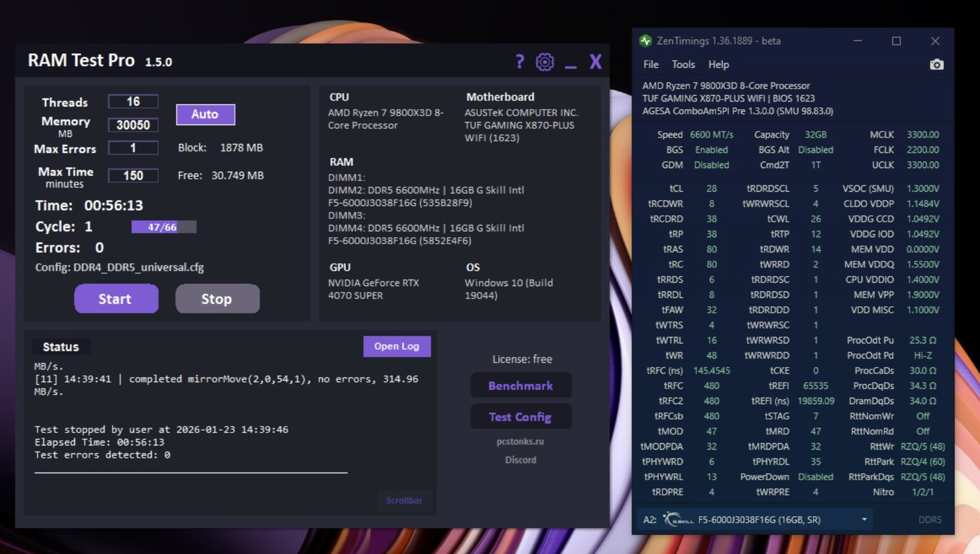Click BGS Enabled value

coord(711,150)
